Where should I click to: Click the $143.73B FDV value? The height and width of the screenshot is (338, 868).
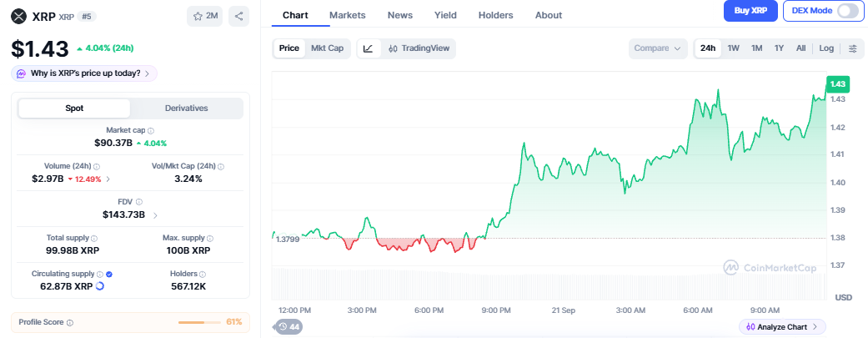pos(124,215)
